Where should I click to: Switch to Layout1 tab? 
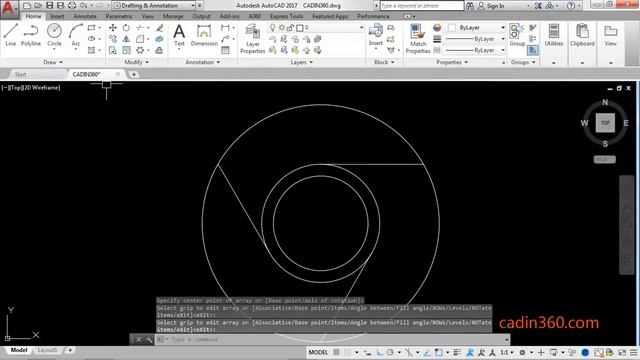pos(47,350)
